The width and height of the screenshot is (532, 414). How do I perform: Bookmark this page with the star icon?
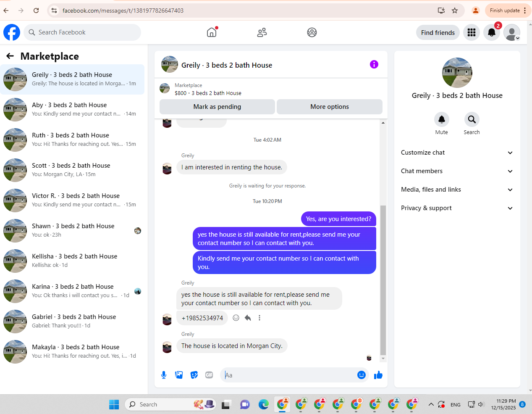pyautogui.click(x=455, y=11)
